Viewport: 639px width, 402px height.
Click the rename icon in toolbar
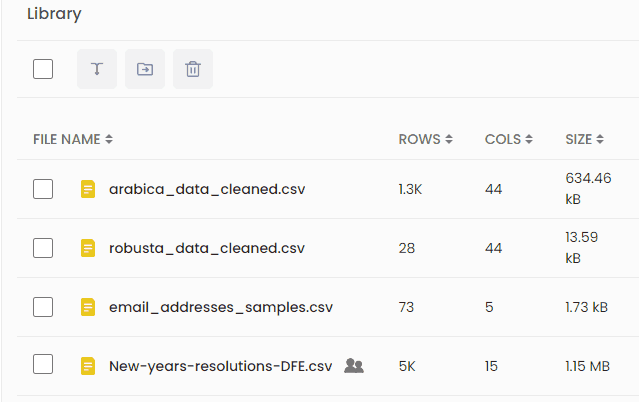click(x=97, y=69)
